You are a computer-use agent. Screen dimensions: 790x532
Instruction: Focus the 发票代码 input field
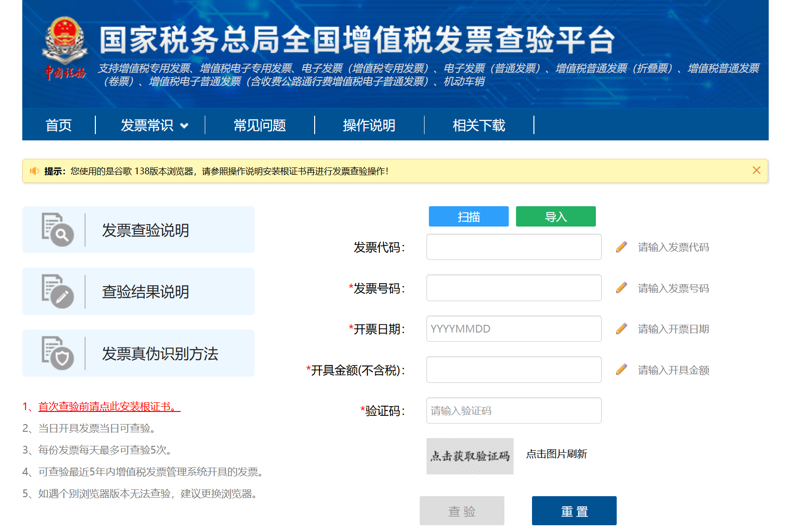pyautogui.click(x=514, y=247)
